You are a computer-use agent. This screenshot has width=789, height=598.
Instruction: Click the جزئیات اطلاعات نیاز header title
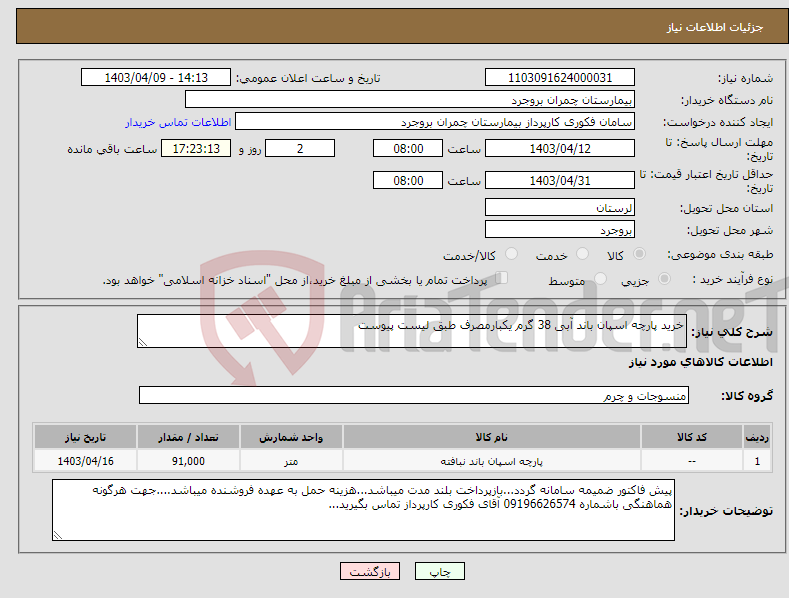(715, 27)
